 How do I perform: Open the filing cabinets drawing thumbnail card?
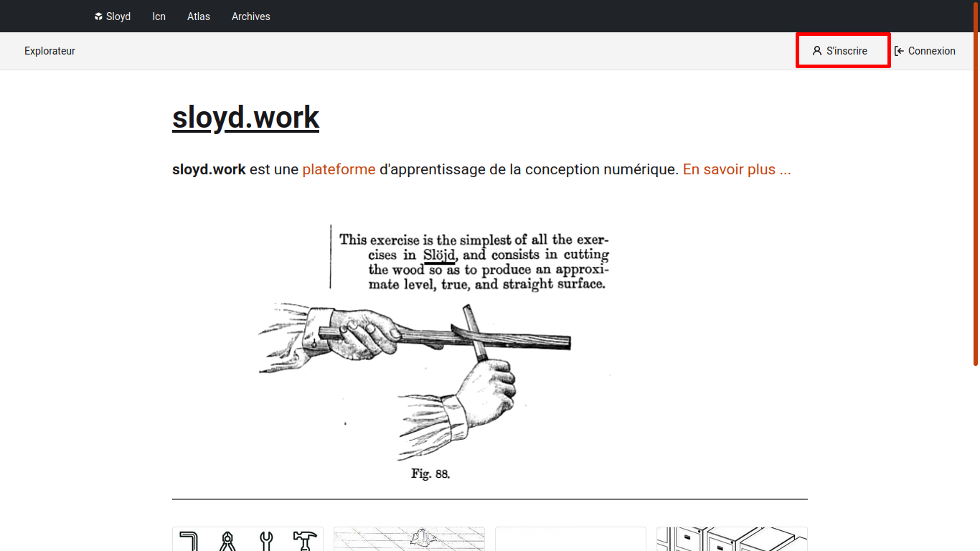[x=732, y=540]
